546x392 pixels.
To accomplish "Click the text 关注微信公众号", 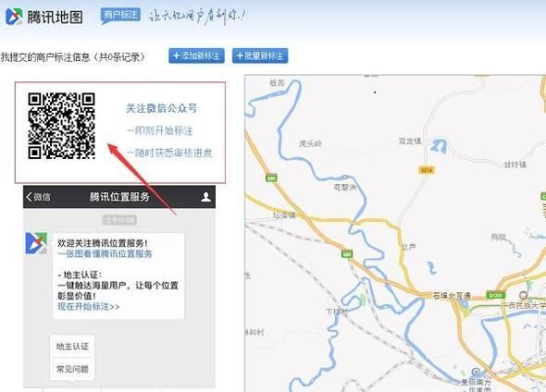I will 162,108.
